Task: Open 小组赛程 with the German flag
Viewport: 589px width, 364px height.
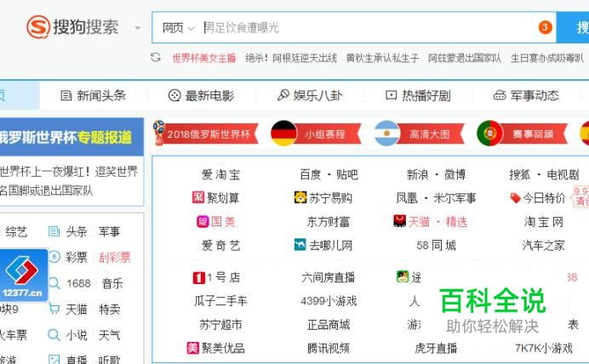Action: 316,134
